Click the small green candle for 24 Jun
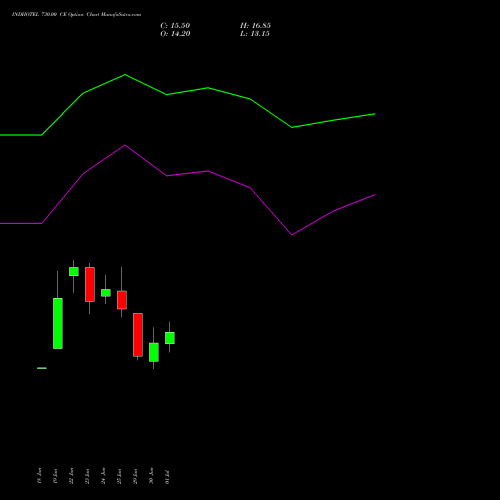 coord(106,293)
